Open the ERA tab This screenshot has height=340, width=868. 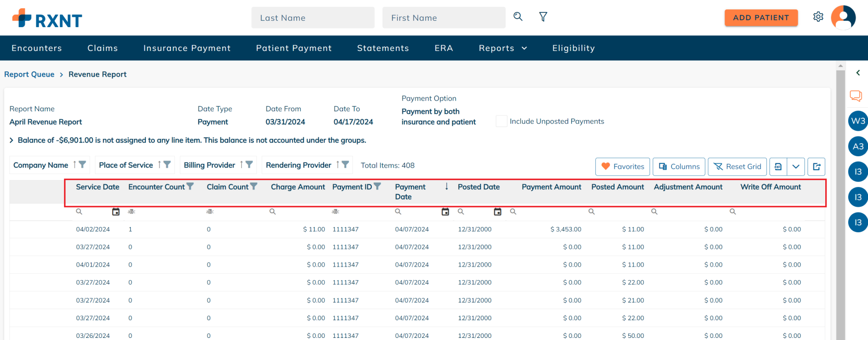point(444,48)
